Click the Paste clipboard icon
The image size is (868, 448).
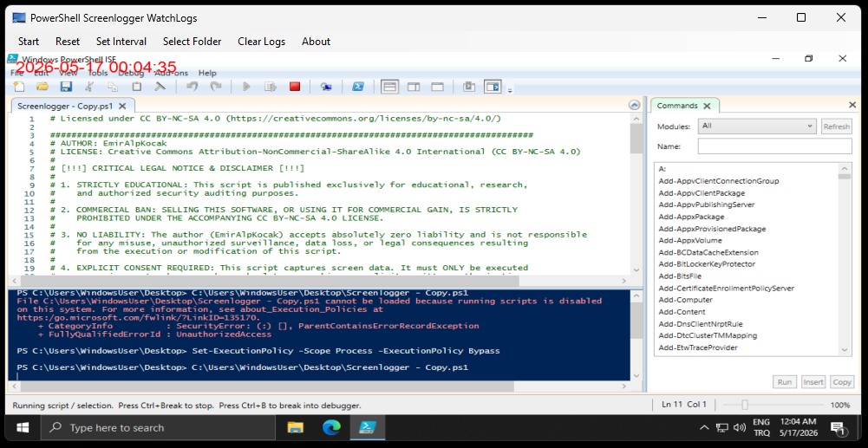[x=137, y=87]
